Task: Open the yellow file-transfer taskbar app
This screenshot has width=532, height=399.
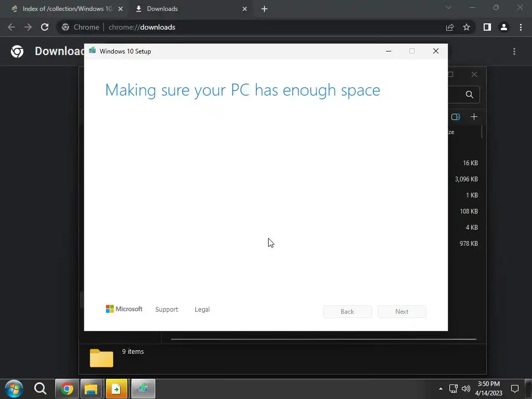Action: [116, 389]
